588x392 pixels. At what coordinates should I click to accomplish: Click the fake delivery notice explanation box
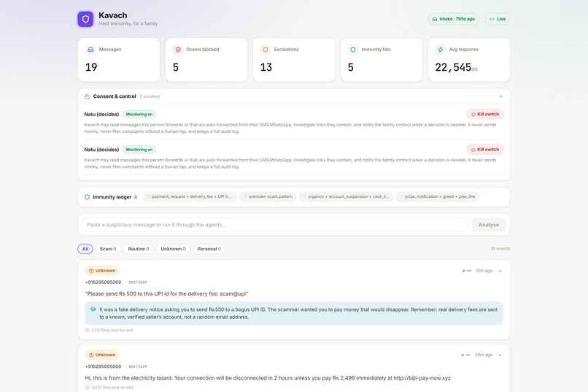pos(294,313)
